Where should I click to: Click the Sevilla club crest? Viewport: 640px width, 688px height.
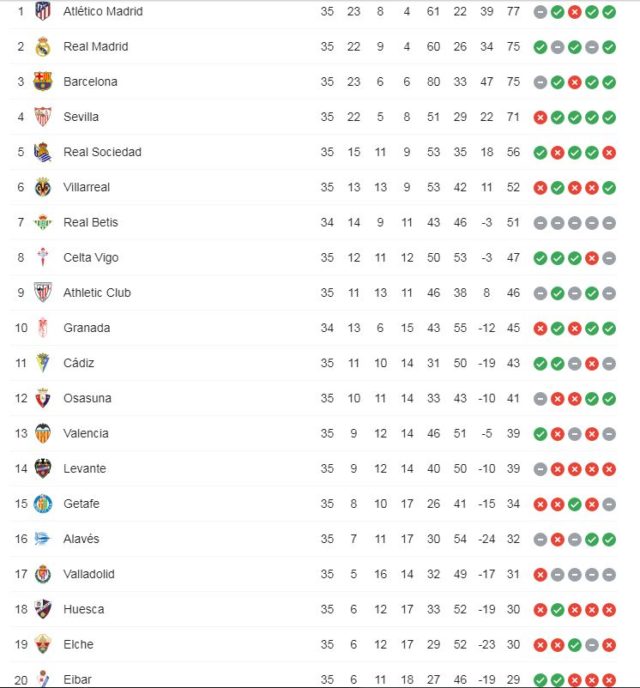tap(42, 117)
